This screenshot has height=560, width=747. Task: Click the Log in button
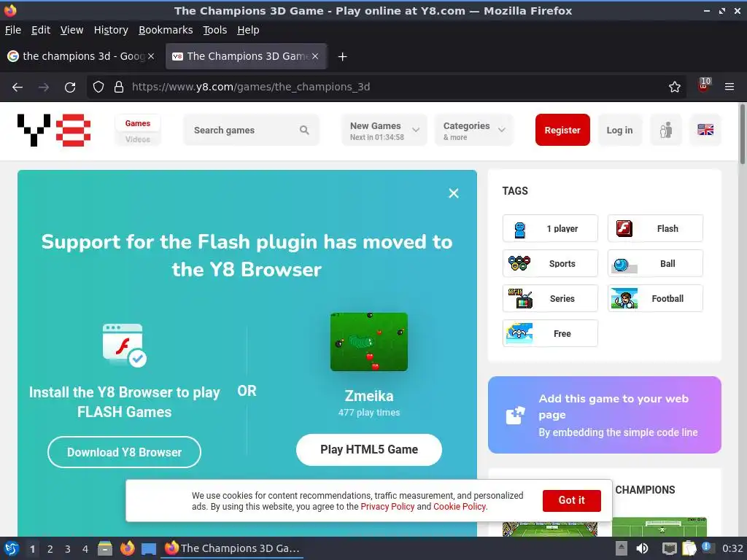pyautogui.click(x=619, y=130)
